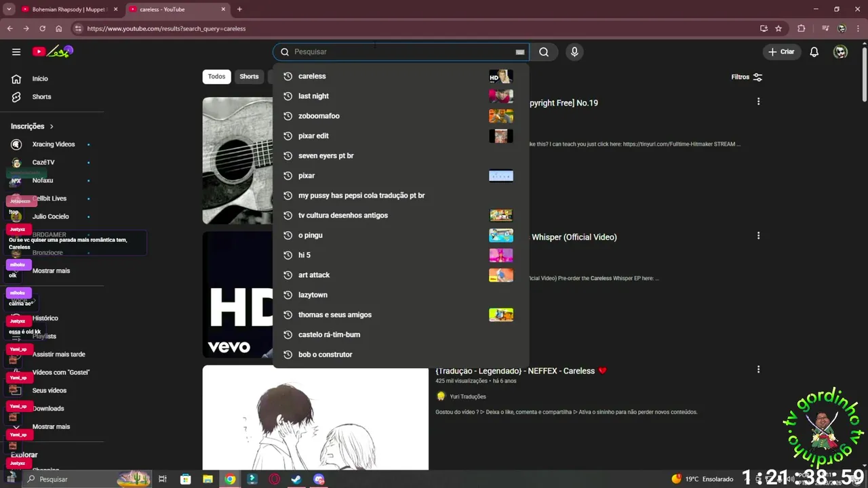The image size is (868, 488).
Task: Select the 'careless' search suggestion
Action: tap(401, 76)
